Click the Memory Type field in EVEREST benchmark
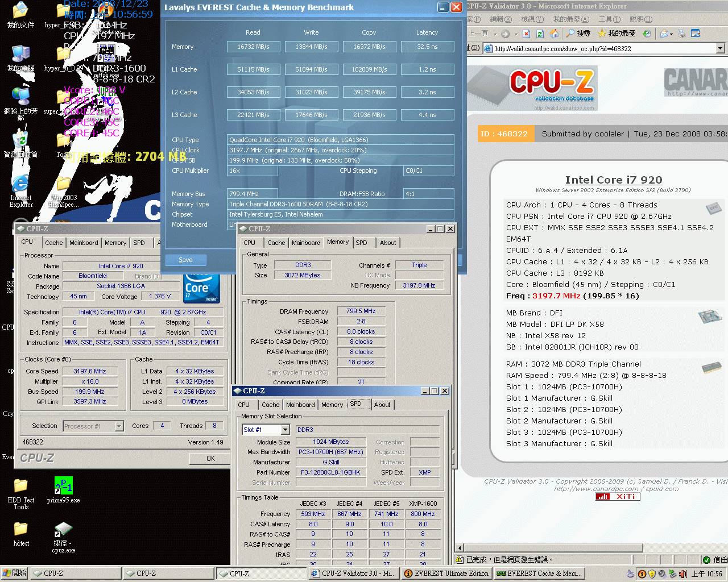728x582 pixels. click(341, 204)
